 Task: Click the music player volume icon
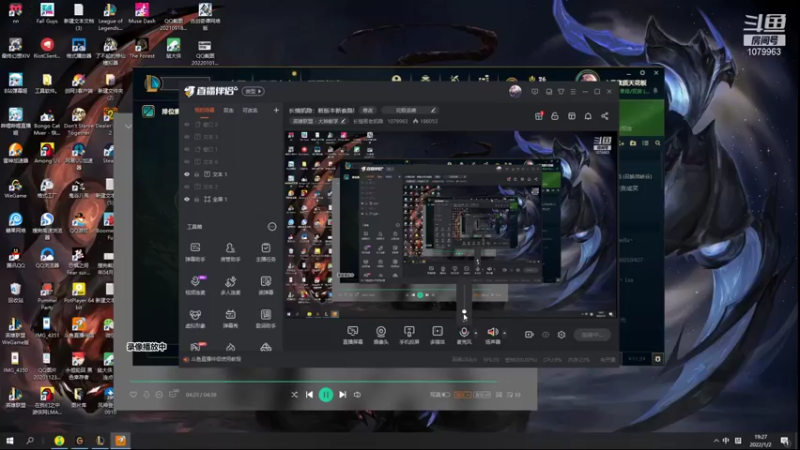point(357,394)
